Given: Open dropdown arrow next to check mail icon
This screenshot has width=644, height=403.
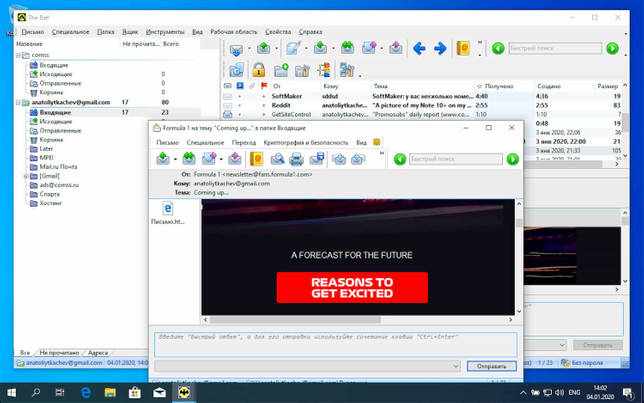Looking at the screenshot, I should point(249,49).
